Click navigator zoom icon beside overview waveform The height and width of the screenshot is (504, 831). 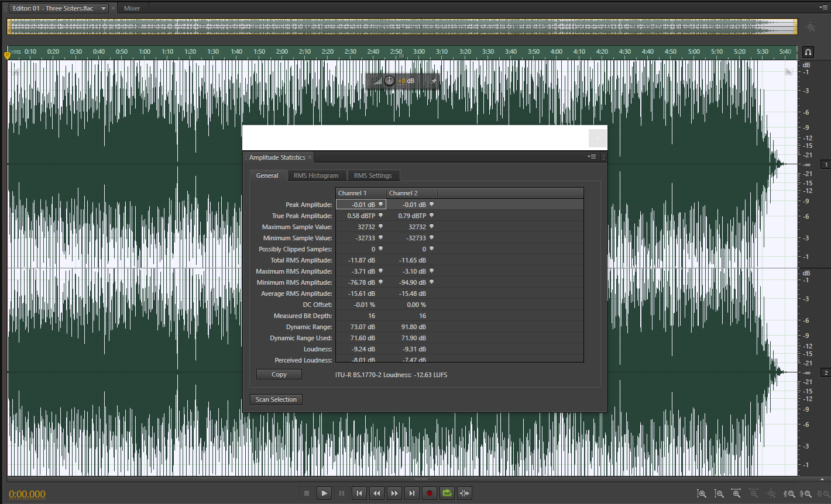[x=810, y=27]
